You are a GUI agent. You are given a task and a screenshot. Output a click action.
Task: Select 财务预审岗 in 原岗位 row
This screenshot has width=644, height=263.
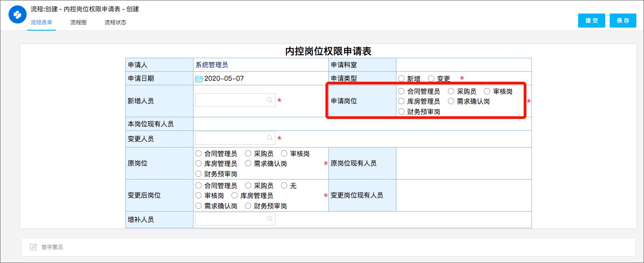point(198,174)
